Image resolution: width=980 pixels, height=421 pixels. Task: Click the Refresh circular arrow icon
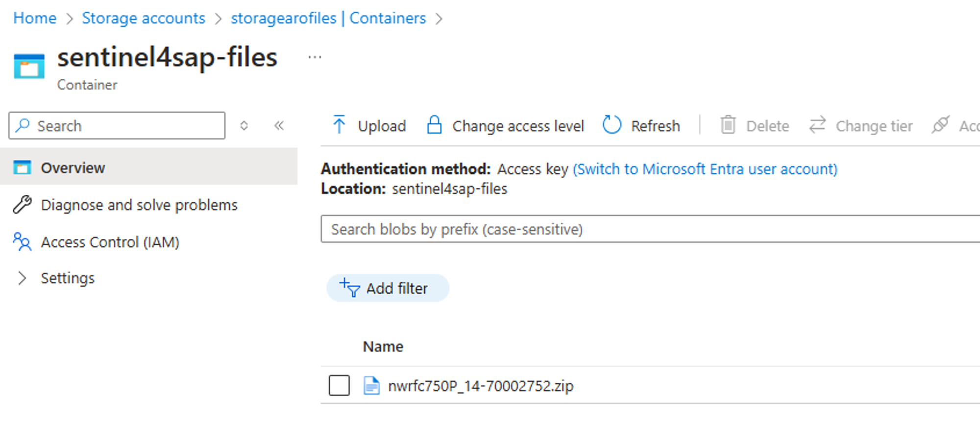point(612,125)
